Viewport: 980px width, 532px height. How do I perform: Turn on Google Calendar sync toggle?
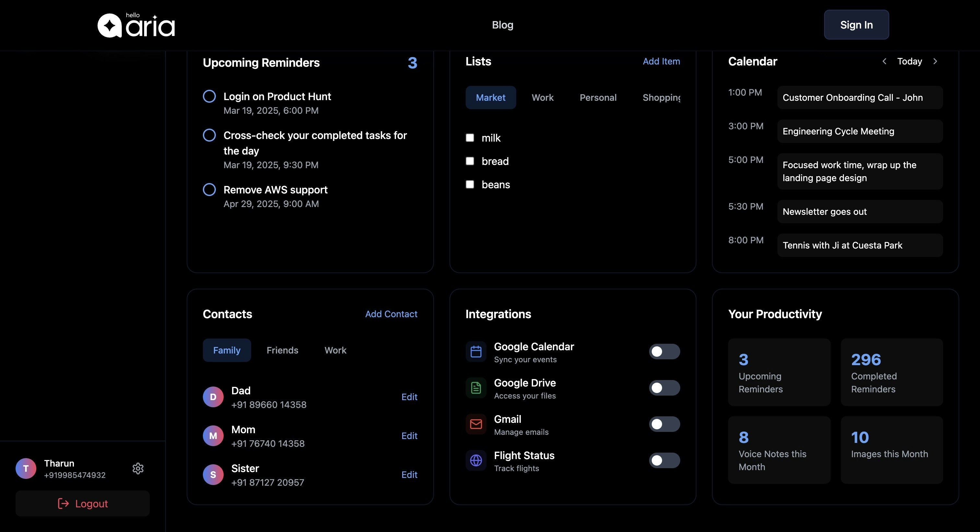click(664, 352)
